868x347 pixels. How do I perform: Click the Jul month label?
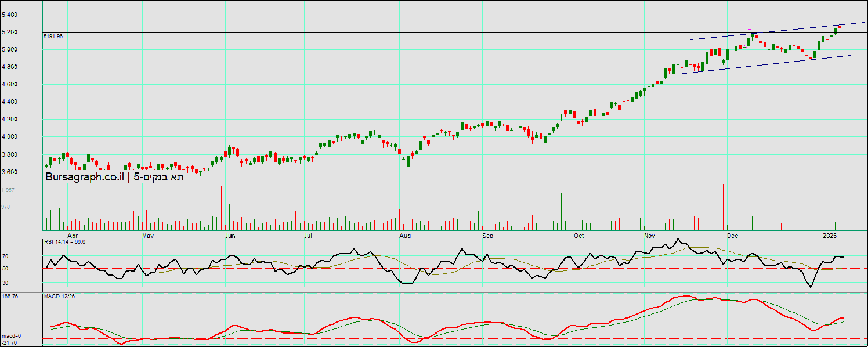click(x=309, y=236)
